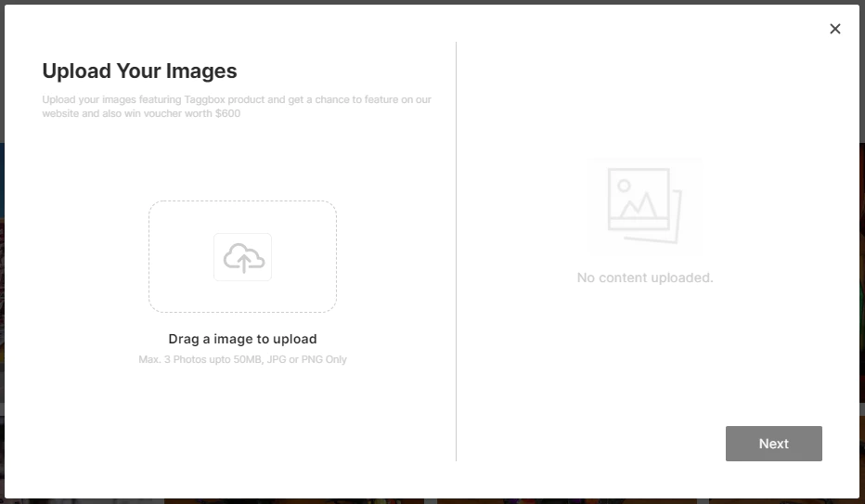865x504 pixels.
Task: Click the Next button
Action: click(x=773, y=444)
